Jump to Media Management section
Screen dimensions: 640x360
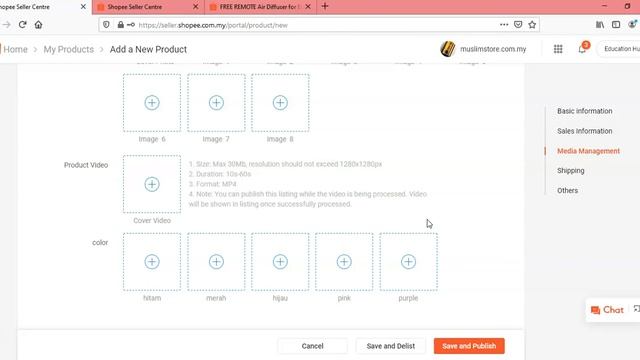pyautogui.click(x=588, y=151)
